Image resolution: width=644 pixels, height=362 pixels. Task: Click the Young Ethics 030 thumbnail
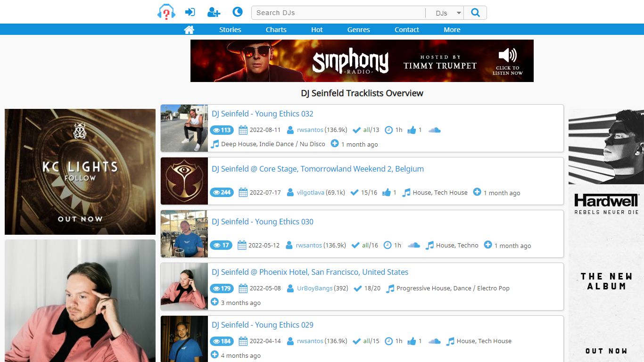pyautogui.click(x=184, y=234)
